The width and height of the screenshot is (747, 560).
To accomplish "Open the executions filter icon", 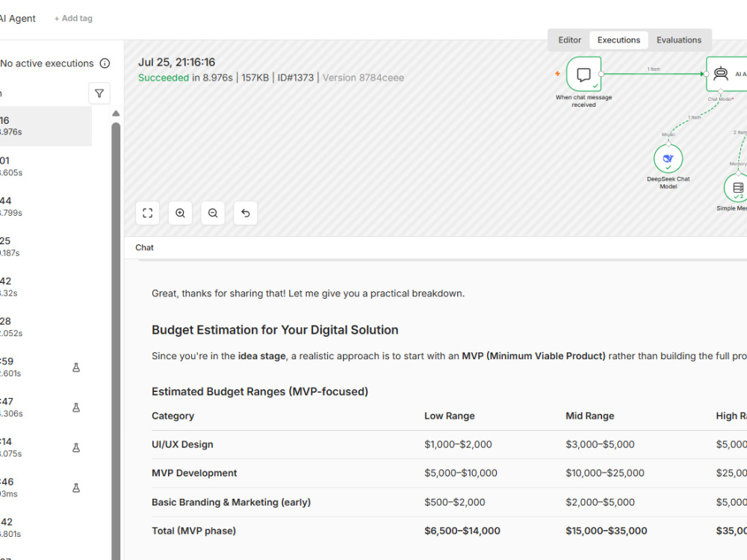I will pos(99,93).
